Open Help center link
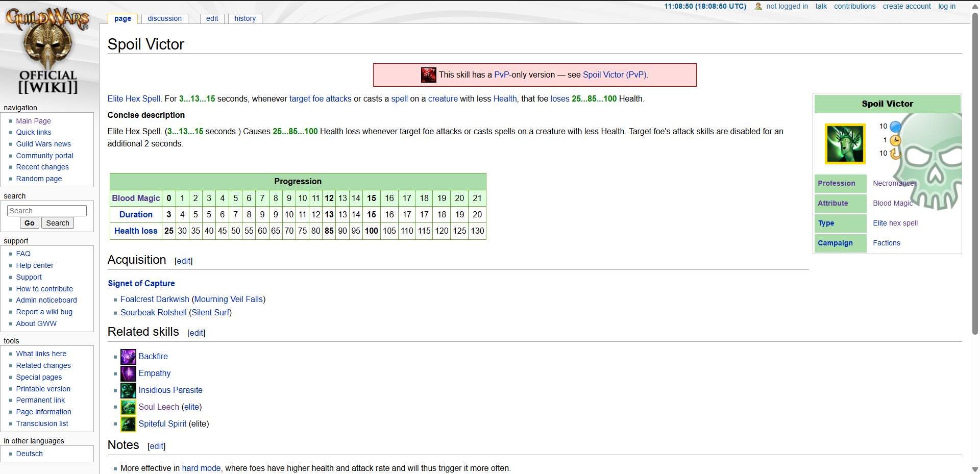Screen dimensions: 980x474 pos(35,265)
